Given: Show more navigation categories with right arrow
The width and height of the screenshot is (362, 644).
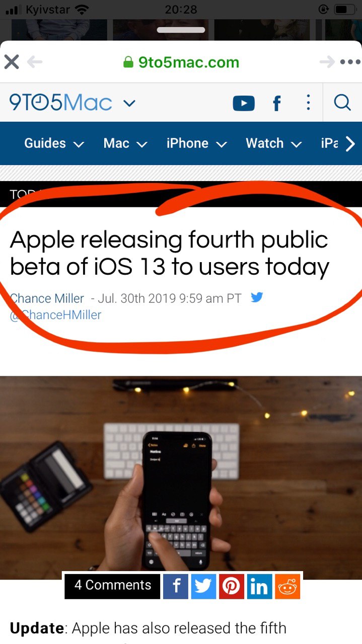Looking at the screenshot, I should click(350, 144).
